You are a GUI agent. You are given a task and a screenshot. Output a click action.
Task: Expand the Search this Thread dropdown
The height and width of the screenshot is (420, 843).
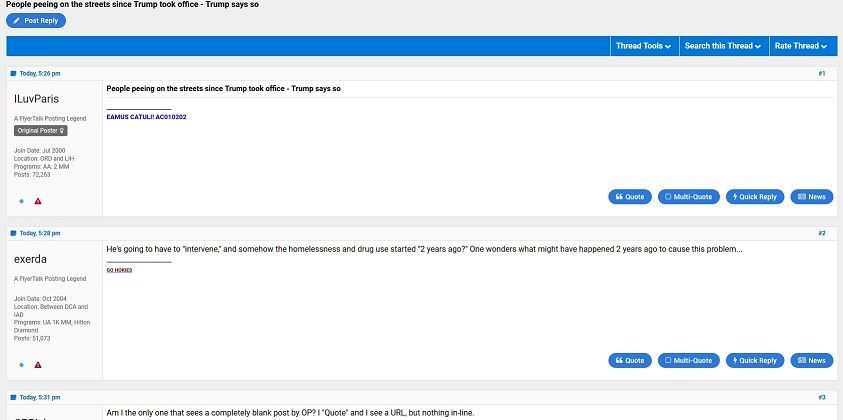tap(724, 46)
